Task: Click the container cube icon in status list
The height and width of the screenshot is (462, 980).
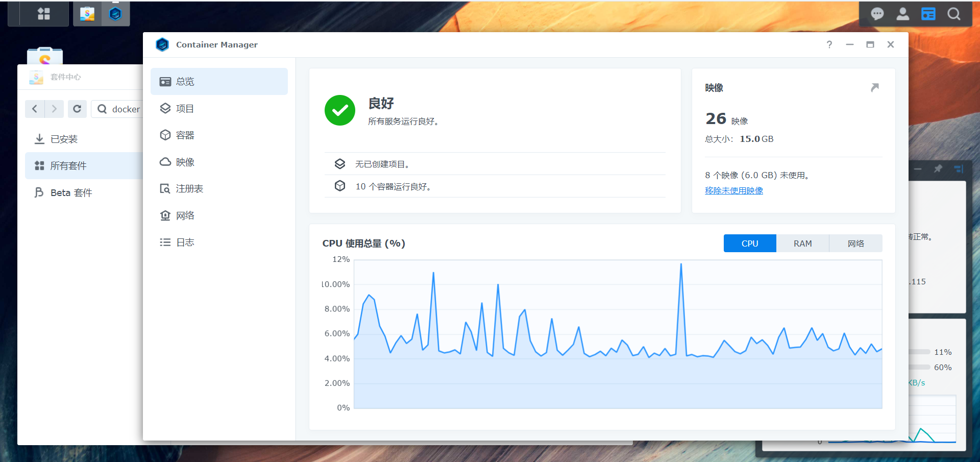Action: tap(340, 186)
